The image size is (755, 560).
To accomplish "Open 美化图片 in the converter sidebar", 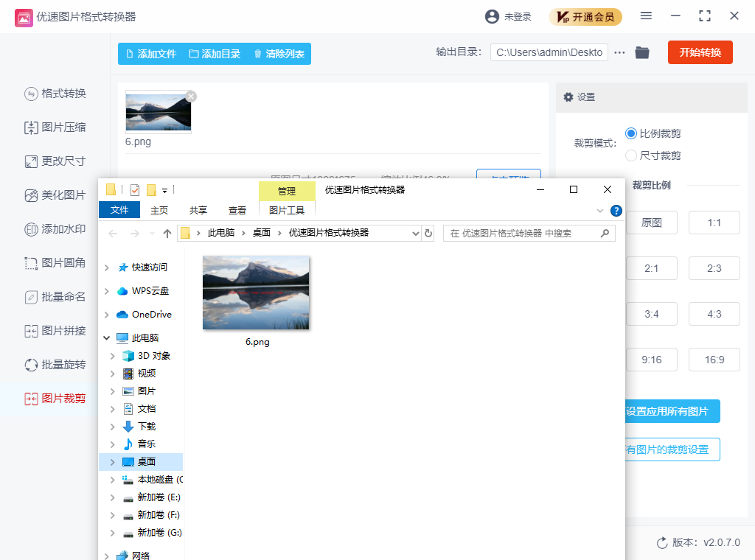I will (x=55, y=195).
